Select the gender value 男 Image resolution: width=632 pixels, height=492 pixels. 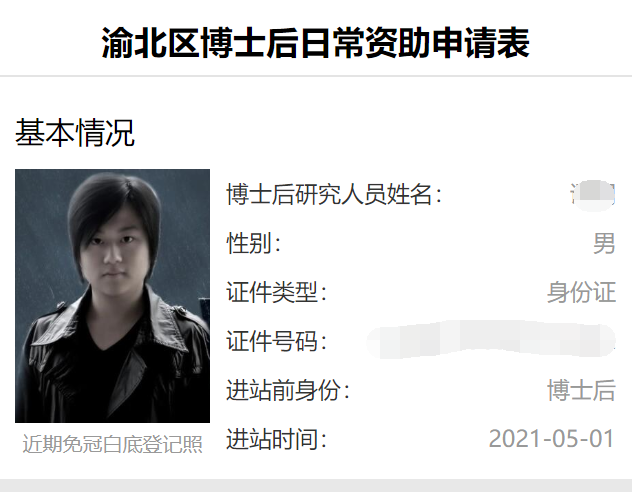click(604, 243)
